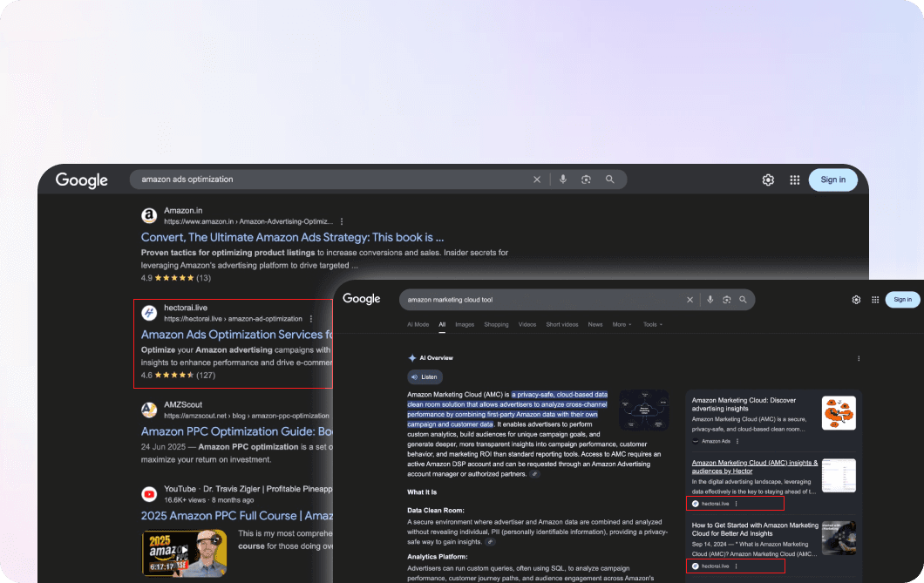Clear the 'amazon marketing cloud tool' search text
This screenshot has width=924, height=583.
point(690,300)
